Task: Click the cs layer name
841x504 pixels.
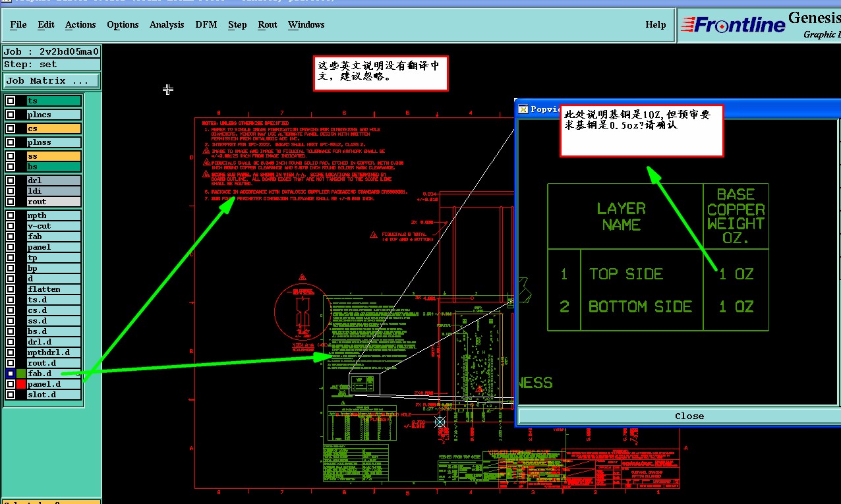Action: tap(54, 128)
